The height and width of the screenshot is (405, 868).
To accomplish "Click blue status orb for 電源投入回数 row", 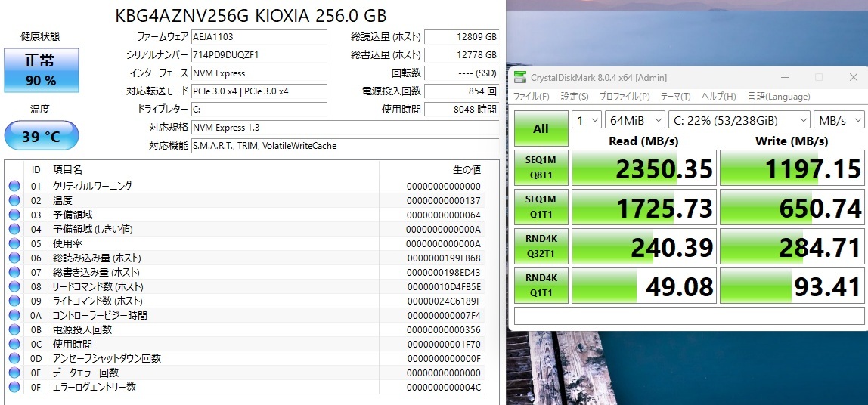I will (14, 329).
